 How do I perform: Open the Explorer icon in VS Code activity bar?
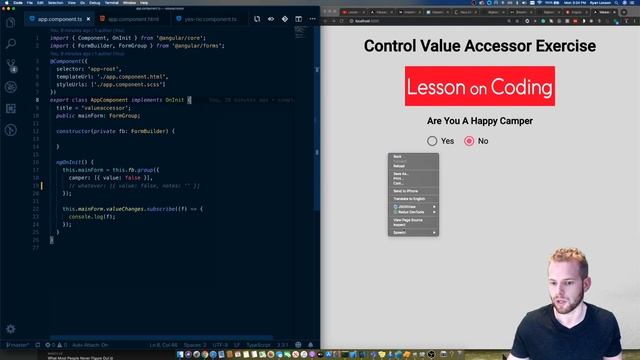pos(11,22)
